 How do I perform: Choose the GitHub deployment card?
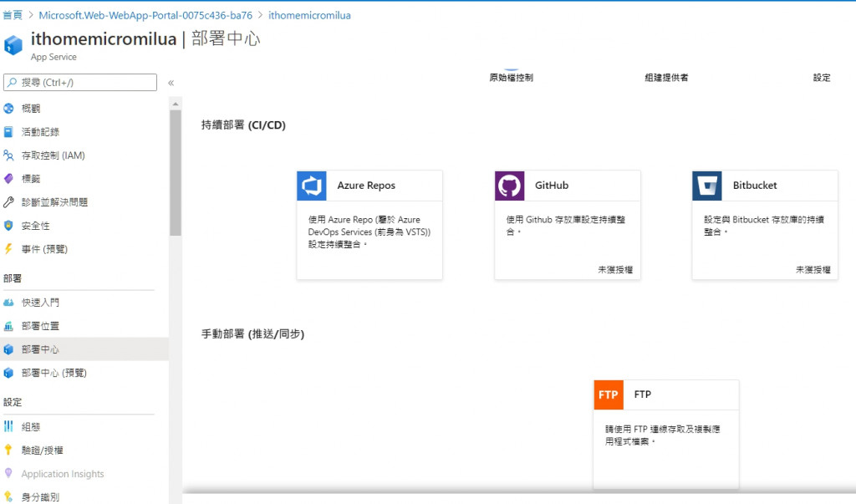pos(568,225)
